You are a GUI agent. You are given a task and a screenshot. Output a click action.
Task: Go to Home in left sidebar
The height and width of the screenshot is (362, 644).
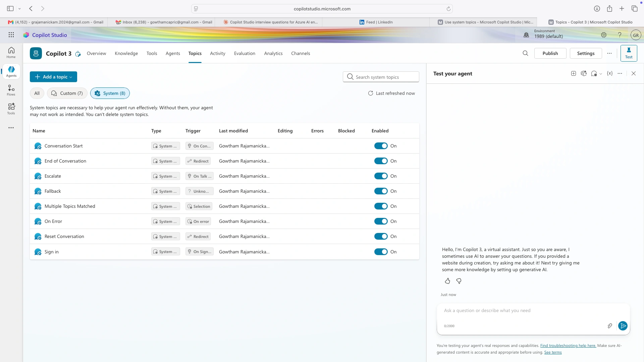click(x=11, y=52)
